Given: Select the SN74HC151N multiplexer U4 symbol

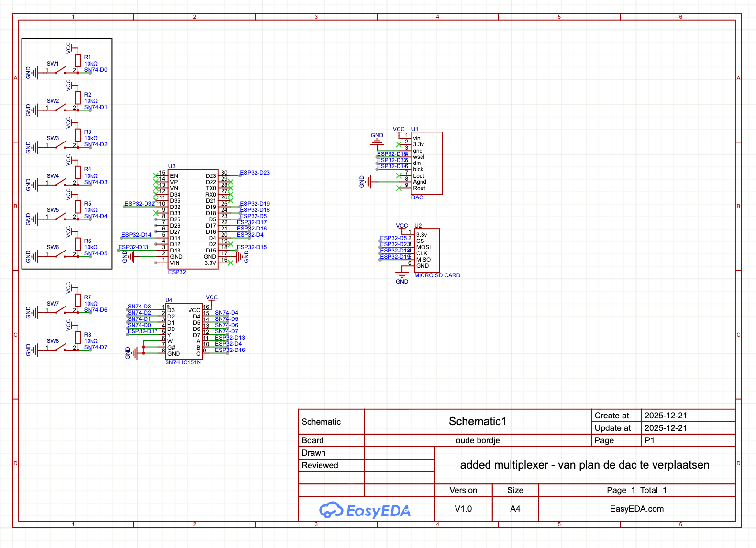Looking at the screenshot, I should click(183, 331).
